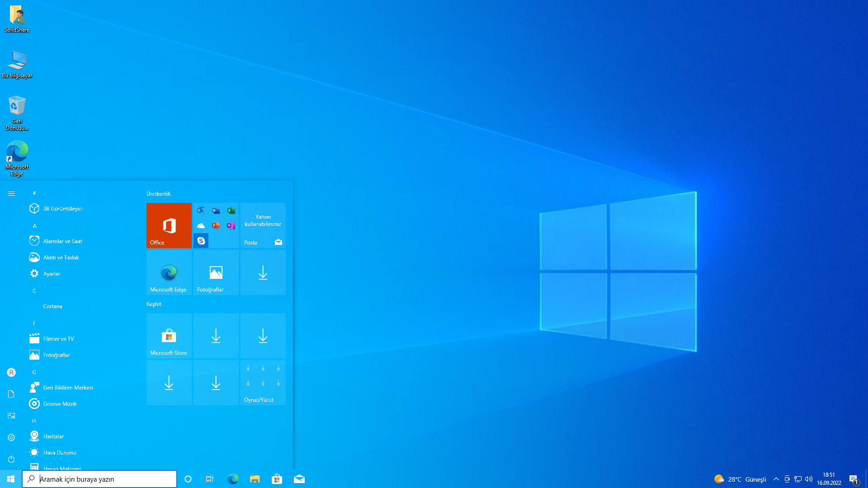Launch Groove Müzik
The width and height of the screenshot is (868, 488).
pyautogui.click(x=81, y=404)
